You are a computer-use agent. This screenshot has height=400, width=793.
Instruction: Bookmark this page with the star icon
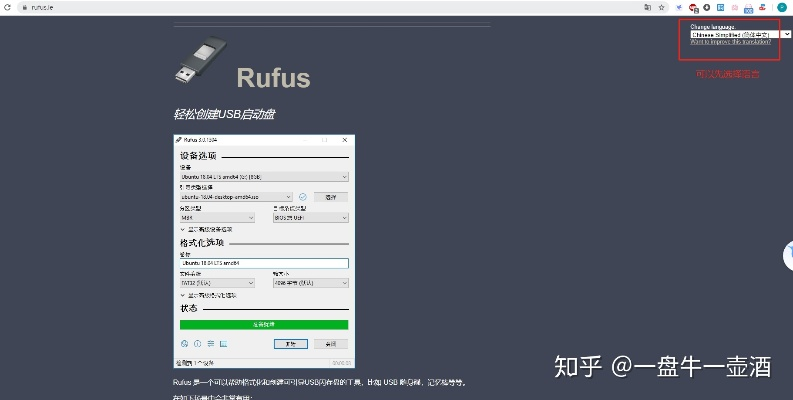click(x=662, y=8)
